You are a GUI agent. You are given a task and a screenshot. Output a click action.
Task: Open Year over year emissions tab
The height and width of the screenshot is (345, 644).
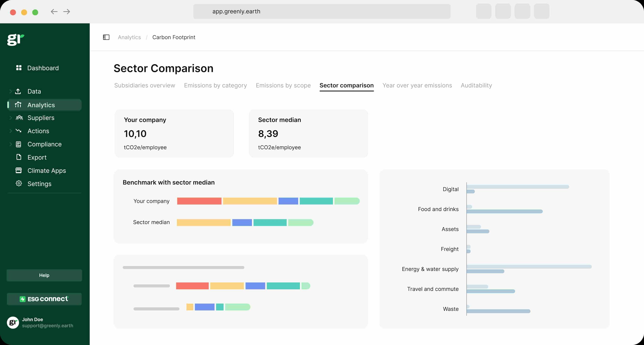(x=417, y=85)
